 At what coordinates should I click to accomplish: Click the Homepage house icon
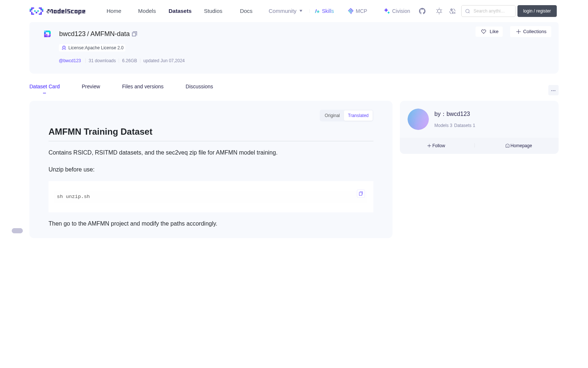508,146
